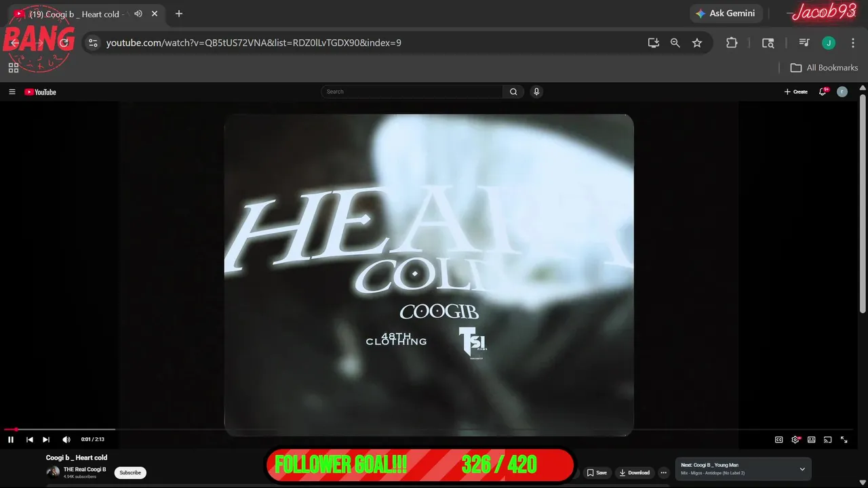Image resolution: width=868 pixels, height=488 pixels.
Task: Open a new browser tab
Action: click(179, 14)
